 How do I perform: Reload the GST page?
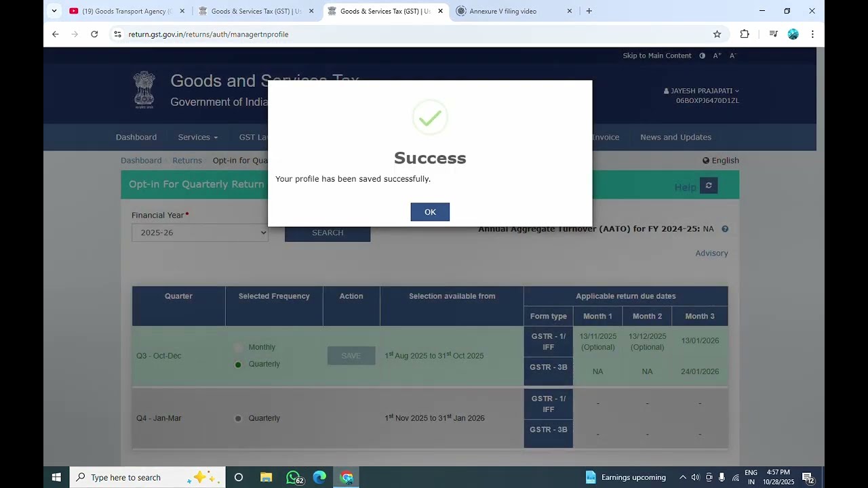[94, 34]
